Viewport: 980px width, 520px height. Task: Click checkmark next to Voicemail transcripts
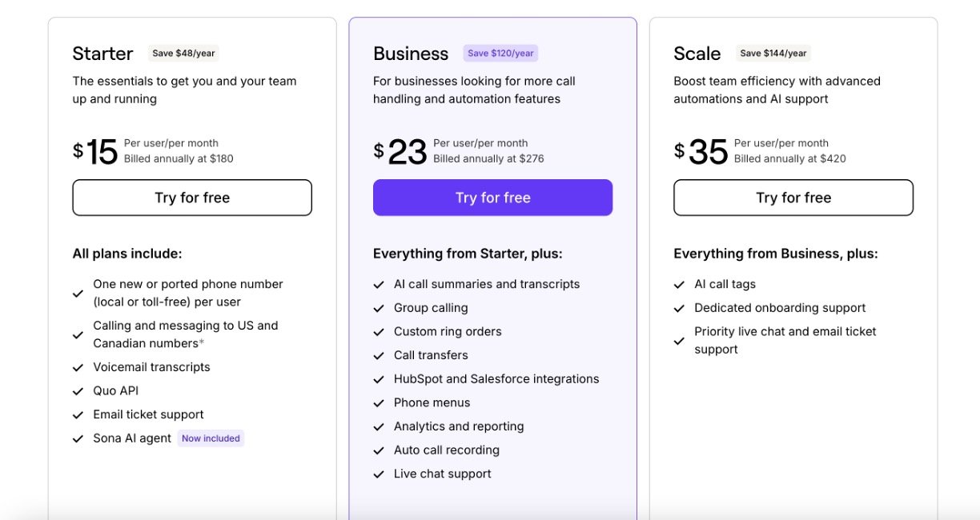click(x=78, y=367)
